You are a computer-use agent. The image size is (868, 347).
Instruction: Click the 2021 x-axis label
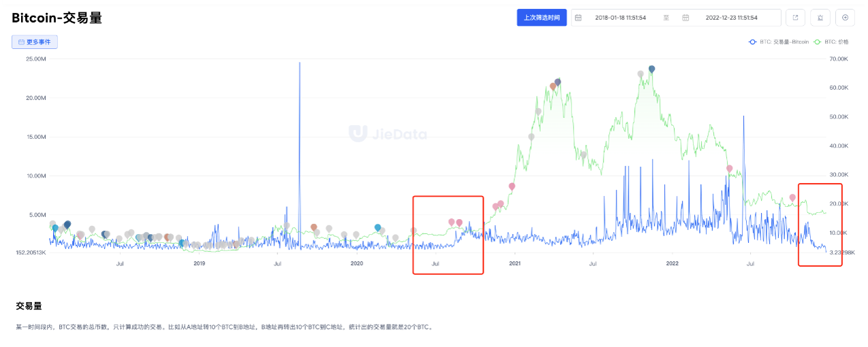pyautogui.click(x=514, y=263)
